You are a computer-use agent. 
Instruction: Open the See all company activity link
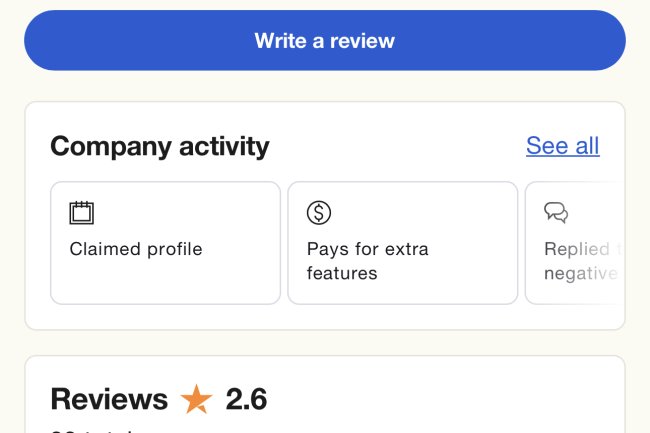coord(562,146)
